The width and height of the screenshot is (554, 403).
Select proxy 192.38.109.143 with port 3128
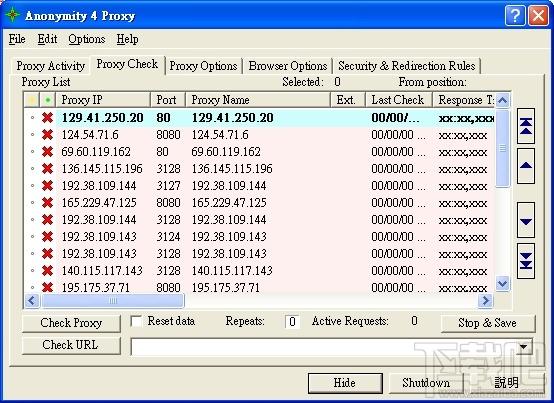260,253
